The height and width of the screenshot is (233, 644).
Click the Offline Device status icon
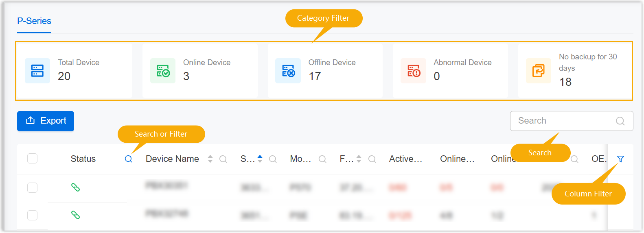pos(288,71)
